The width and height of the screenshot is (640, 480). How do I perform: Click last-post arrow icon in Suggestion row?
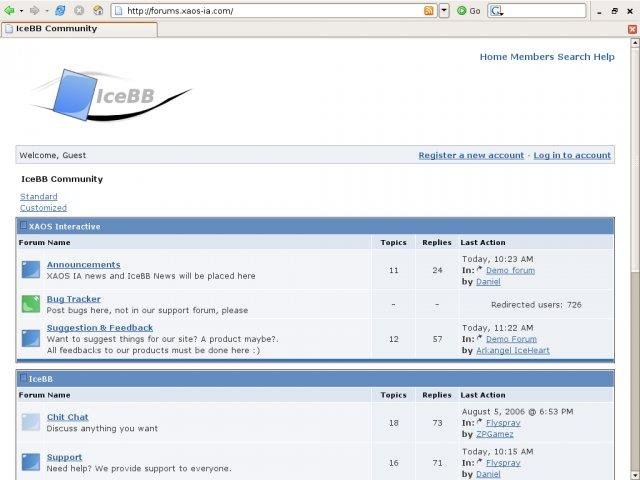click(480, 338)
